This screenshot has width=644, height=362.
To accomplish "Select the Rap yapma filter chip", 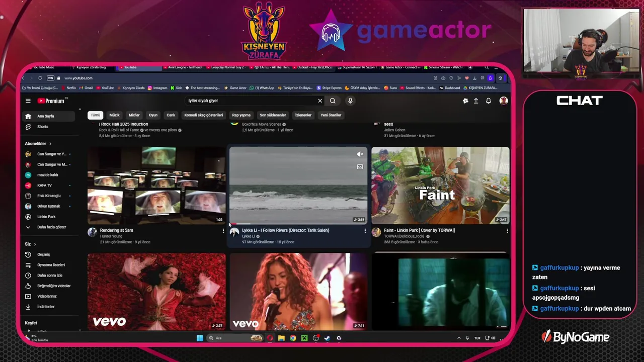I will click(x=242, y=115).
